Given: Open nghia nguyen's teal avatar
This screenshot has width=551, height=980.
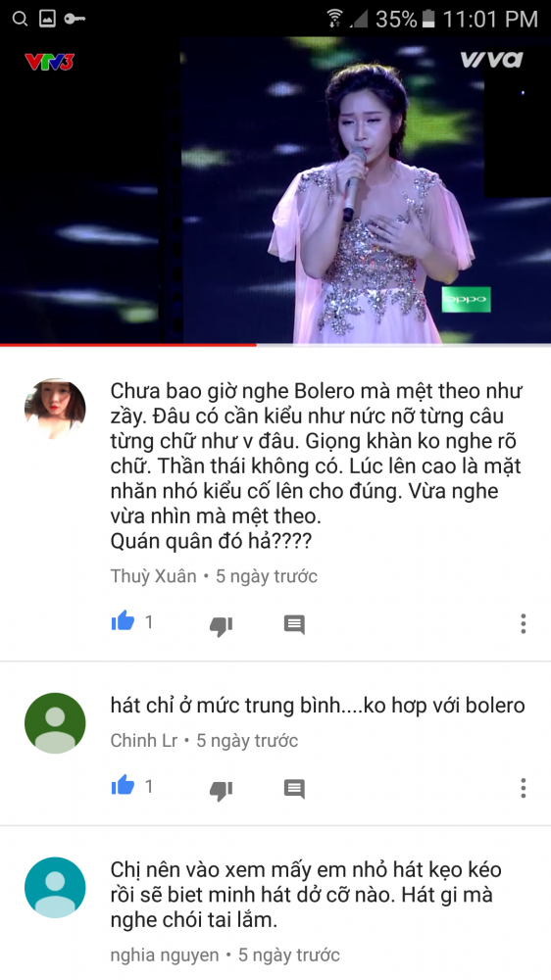Looking at the screenshot, I should (x=55, y=888).
